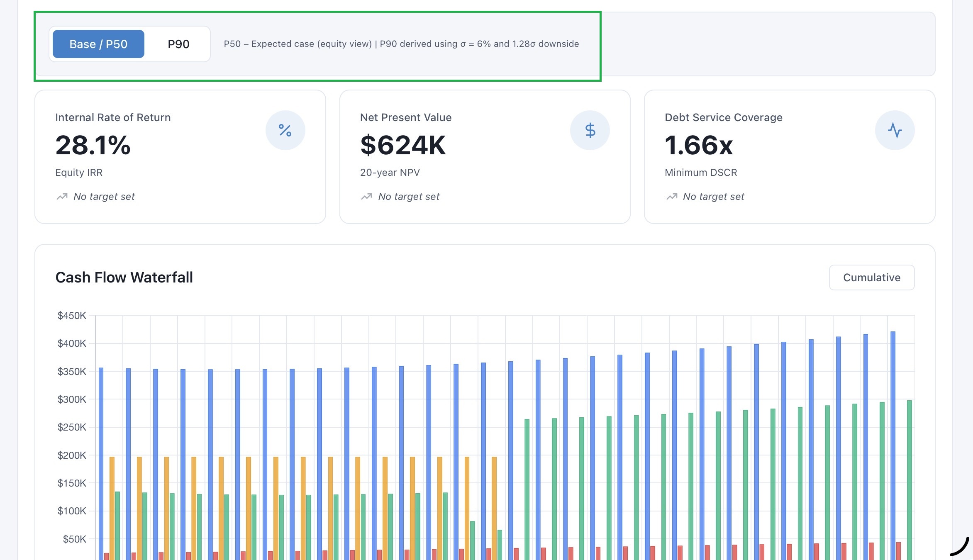Viewport: 973px width, 560px height.
Task: Click the curved icon in bottom-right corner
Action: (x=960, y=547)
